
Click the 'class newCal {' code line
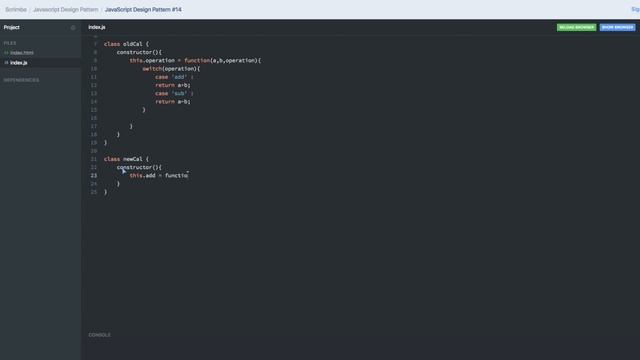pyautogui.click(x=127, y=159)
